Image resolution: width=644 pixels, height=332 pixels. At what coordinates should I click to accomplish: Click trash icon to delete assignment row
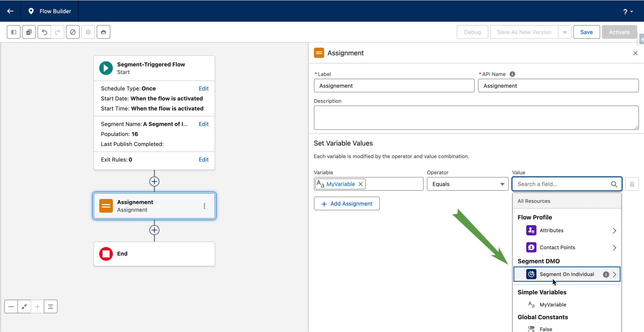[x=632, y=184]
